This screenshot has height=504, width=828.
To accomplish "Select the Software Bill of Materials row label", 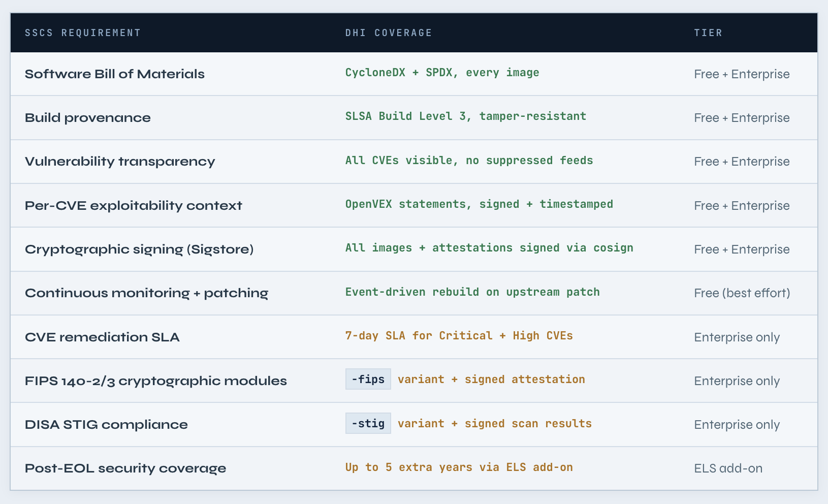I will [x=115, y=74].
